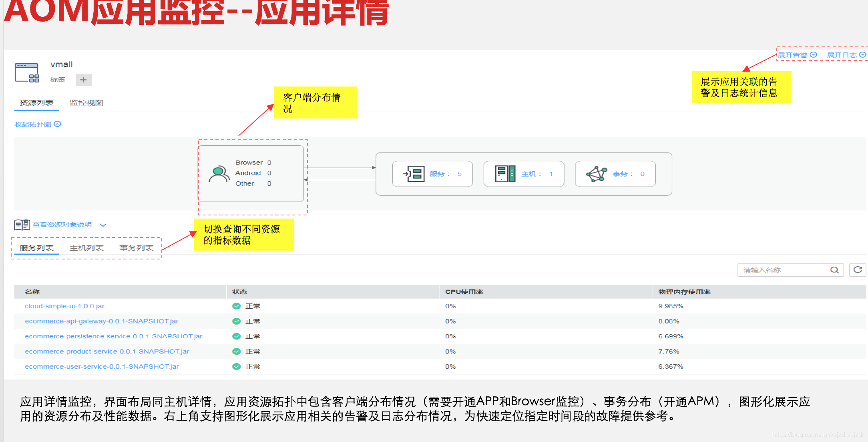
Task: Click the client user avatar icon
Action: coord(219,174)
